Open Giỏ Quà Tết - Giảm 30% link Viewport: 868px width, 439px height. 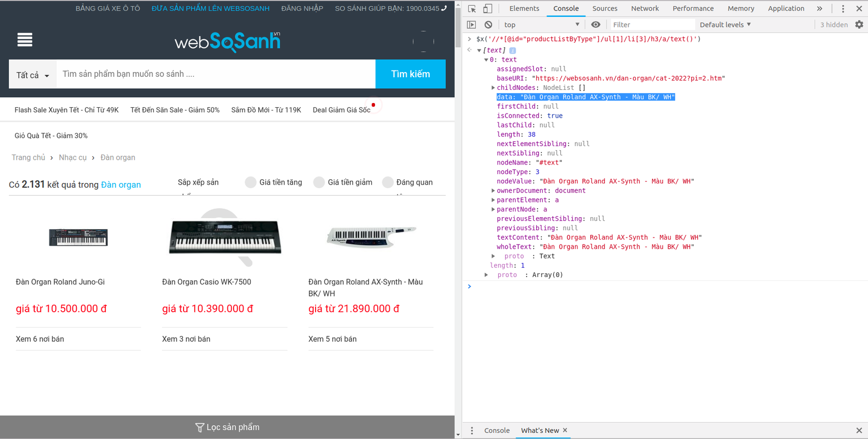pyautogui.click(x=51, y=136)
